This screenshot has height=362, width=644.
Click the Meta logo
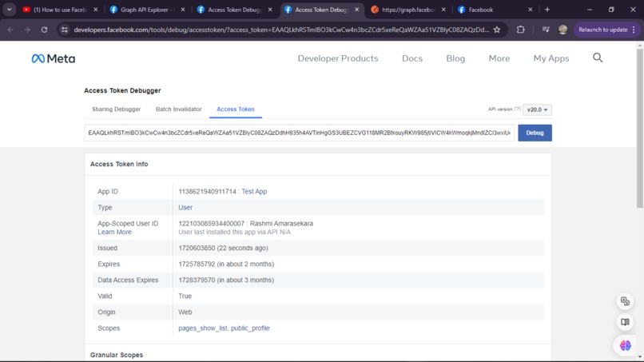click(x=54, y=59)
